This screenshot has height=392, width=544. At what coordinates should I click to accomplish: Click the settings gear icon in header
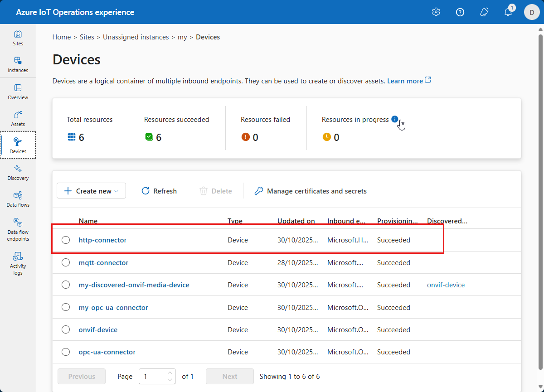click(x=436, y=12)
